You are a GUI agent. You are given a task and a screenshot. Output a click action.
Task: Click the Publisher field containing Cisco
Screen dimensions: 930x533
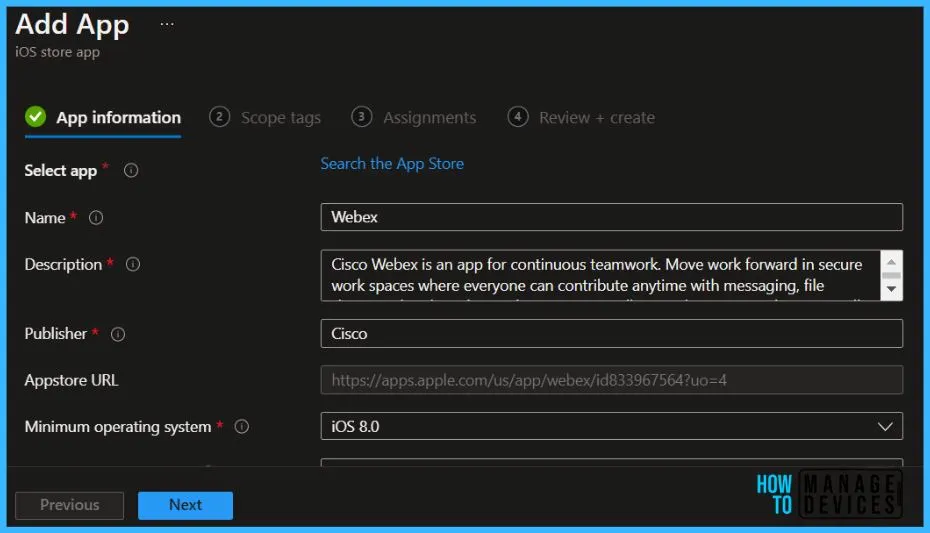[611, 333]
